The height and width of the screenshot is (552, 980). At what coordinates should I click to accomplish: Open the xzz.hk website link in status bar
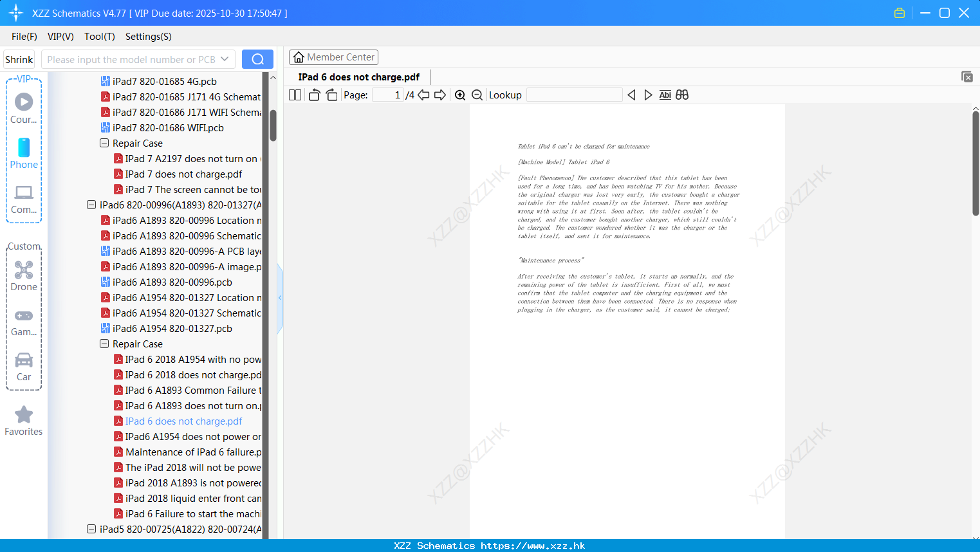533,546
